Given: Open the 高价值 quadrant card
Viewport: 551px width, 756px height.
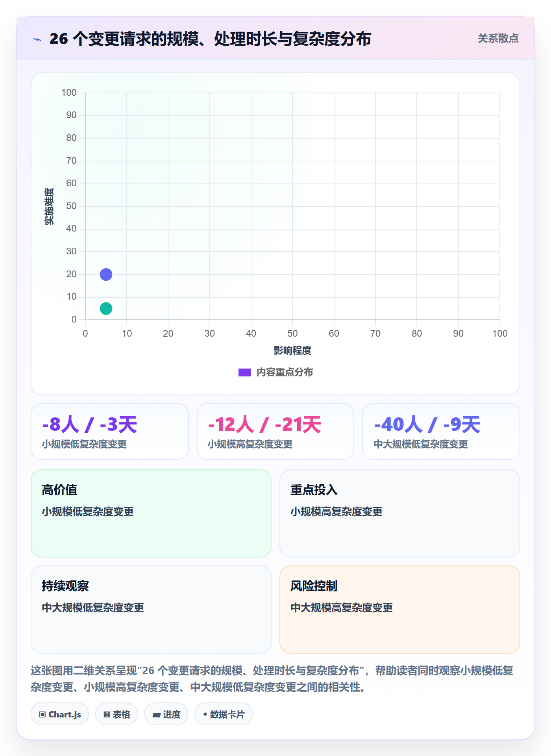Looking at the screenshot, I should tap(151, 513).
